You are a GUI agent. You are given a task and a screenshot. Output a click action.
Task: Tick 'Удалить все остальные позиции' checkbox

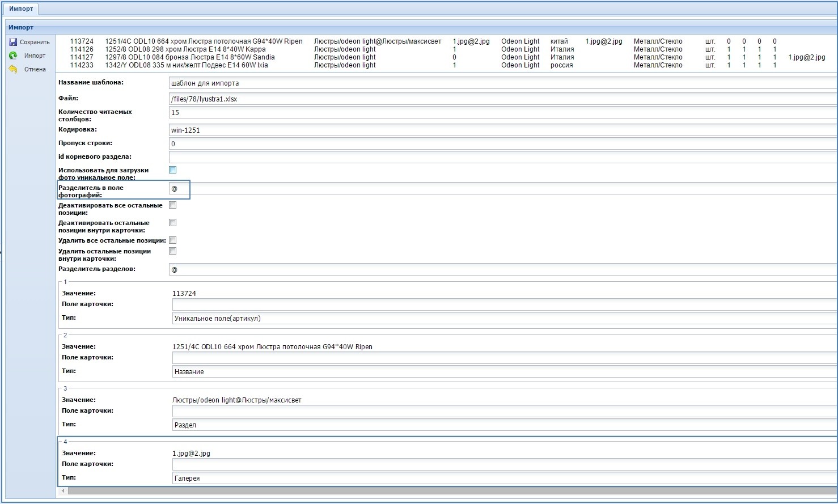(x=173, y=240)
